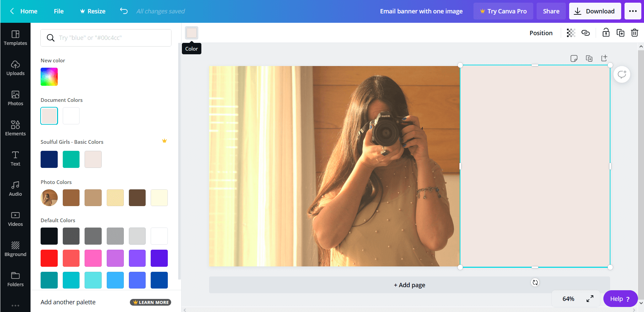Adjust transparency with the checkerboard icon
Viewport: 644px width, 312px height.
pyautogui.click(x=571, y=33)
